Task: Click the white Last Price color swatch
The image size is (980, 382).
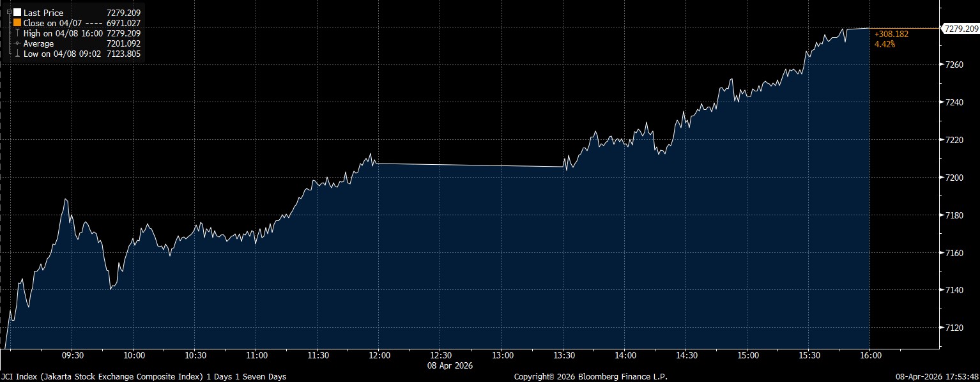Action: tap(17, 13)
